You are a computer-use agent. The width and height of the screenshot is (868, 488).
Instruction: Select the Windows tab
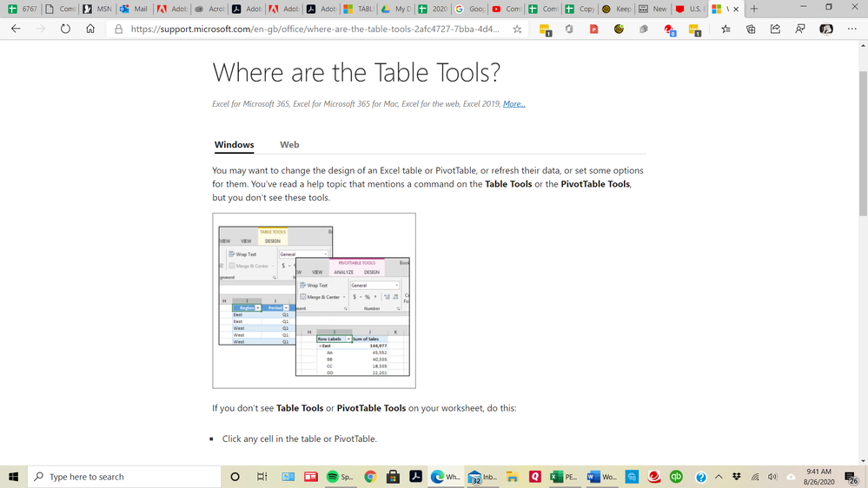235,144
